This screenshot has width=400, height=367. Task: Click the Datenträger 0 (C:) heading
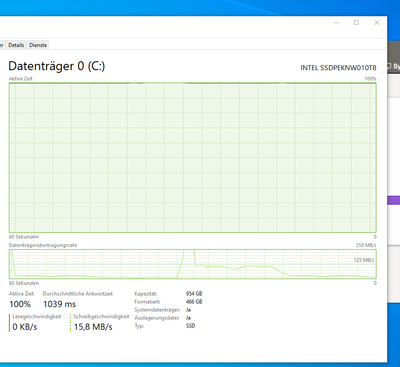(57, 66)
